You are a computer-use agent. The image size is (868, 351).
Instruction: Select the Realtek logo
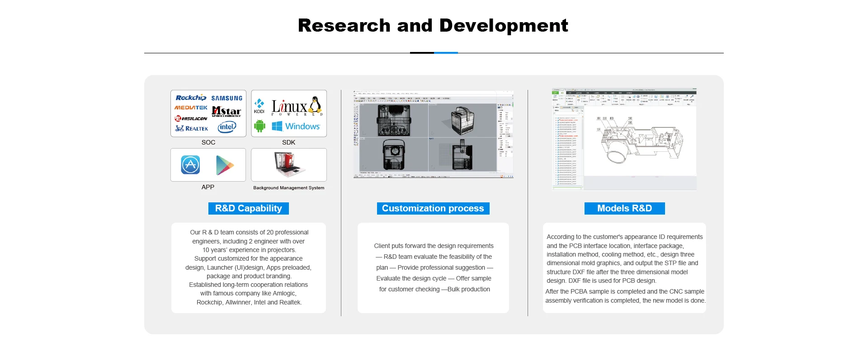192,129
